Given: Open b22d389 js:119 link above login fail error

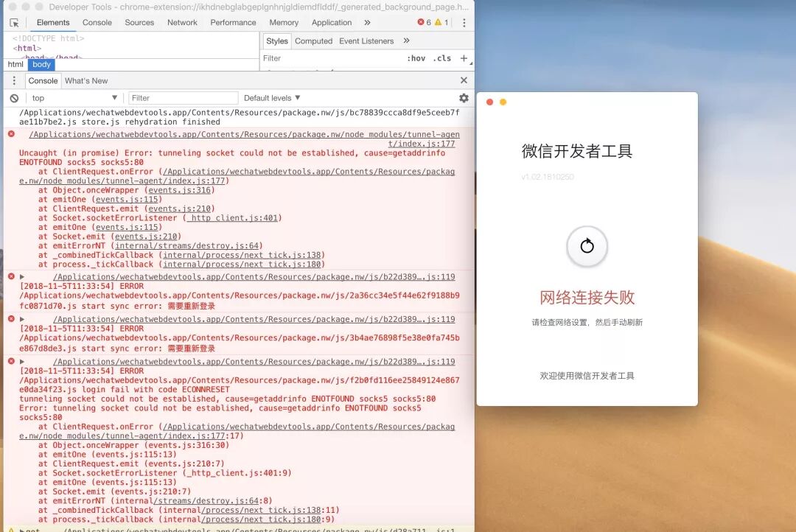Looking at the screenshot, I should [x=254, y=362].
